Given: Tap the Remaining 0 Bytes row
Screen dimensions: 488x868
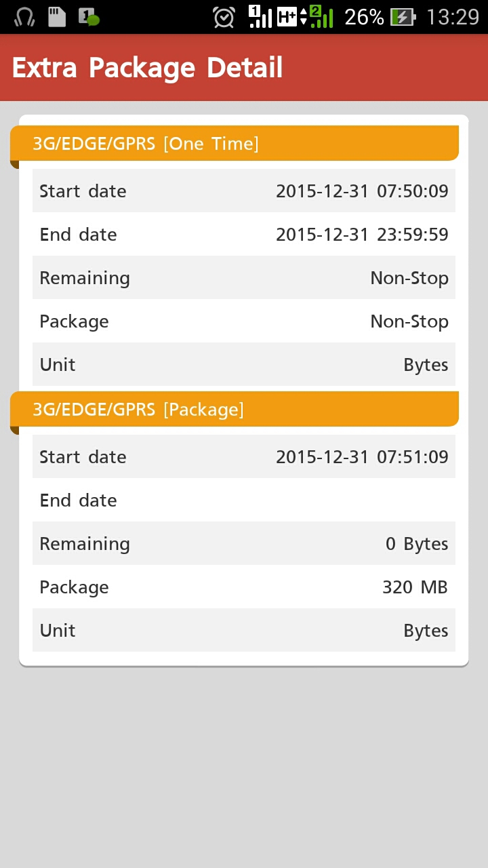Looking at the screenshot, I should [x=244, y=544].
